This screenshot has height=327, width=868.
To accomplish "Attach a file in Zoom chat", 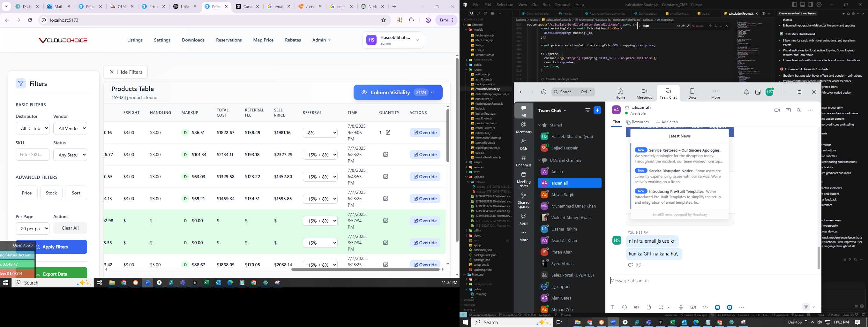I will pyautogui.click(x=649, y=307).
